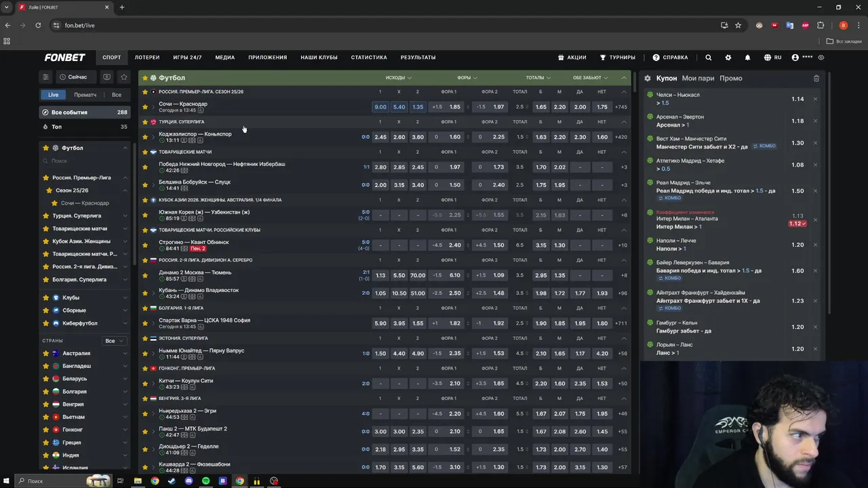Screen dimensions: 868x488
Task: Reload the page in browser
Action: click(x=38, y=25)
